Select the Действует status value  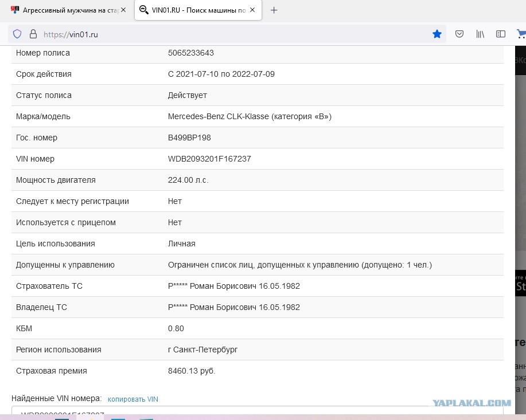click(x=187, y=95)
